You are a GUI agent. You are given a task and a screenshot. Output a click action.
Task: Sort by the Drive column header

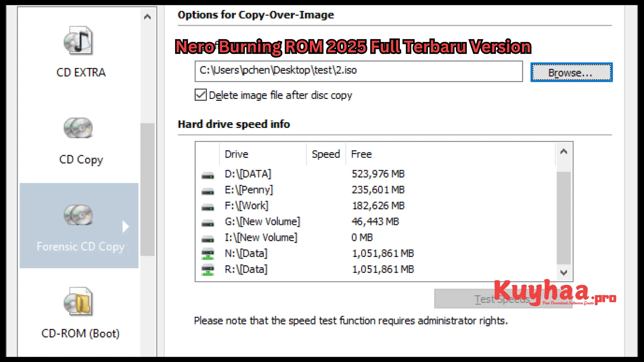click(x=263, y=154)
